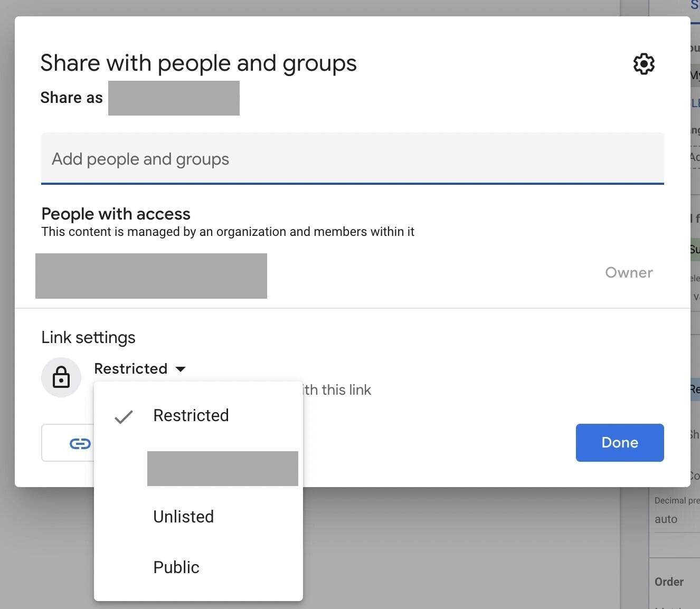
Task: Click the Share as account name
Action: [174, 98]
